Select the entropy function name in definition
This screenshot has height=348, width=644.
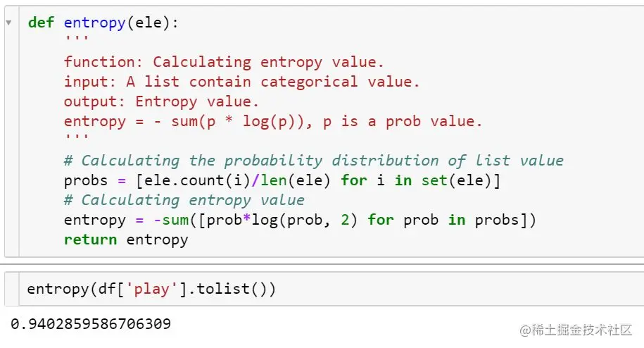click(94, 23)
